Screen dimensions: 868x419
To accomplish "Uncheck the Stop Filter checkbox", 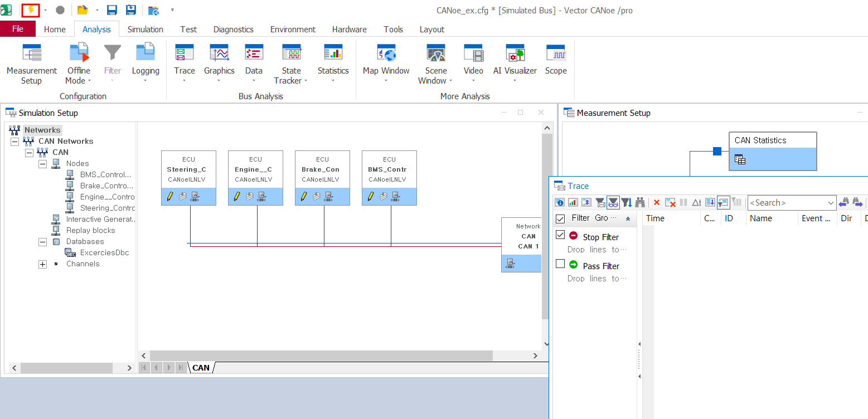I will pos(561,235).
